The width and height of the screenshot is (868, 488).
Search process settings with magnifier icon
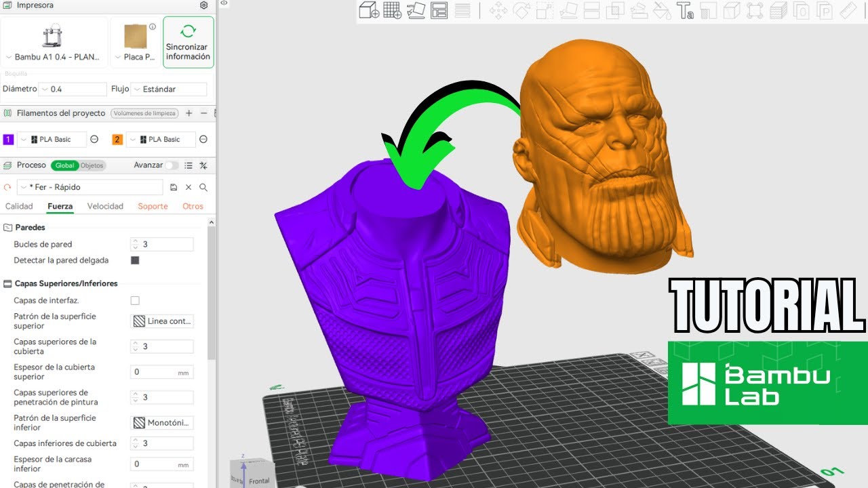point(203,187)
